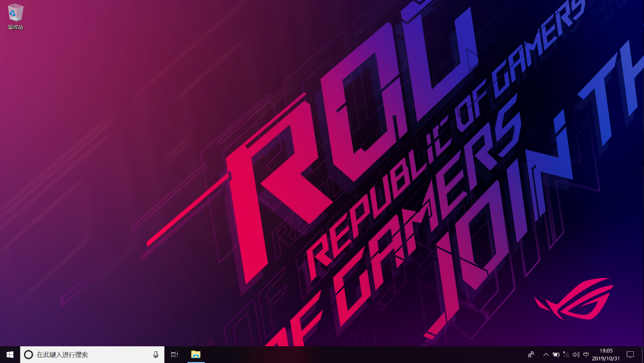The height and width of the screenshot is (363, 644).
Task: Open the Windows Start menu
Action: [x=10, y=354]
